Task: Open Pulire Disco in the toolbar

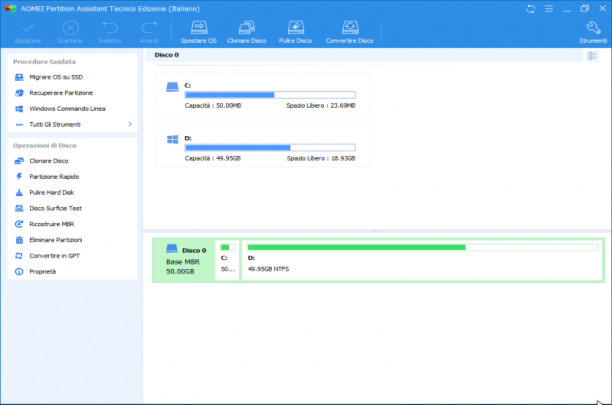Action: pos(295,32)
